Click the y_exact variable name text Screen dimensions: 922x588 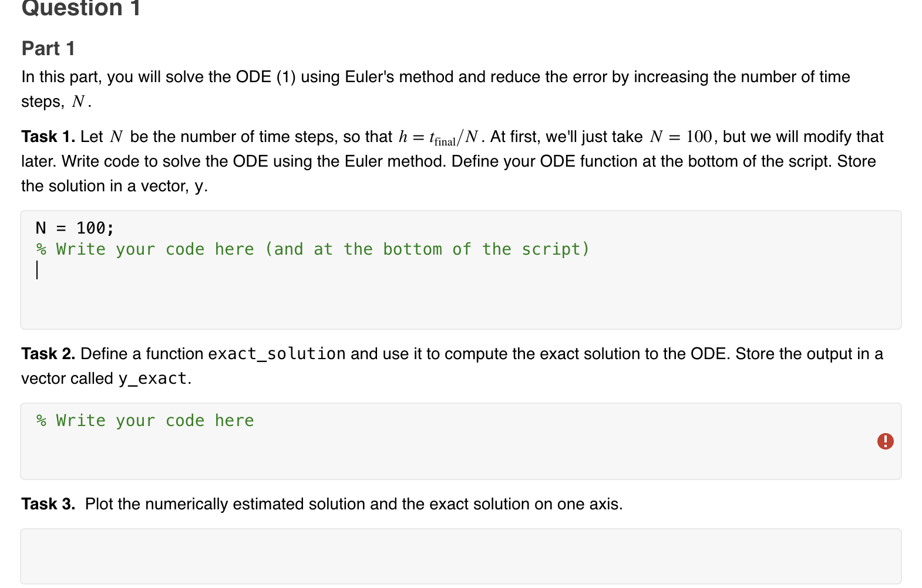pyautogui.click(x=153, y=379)
